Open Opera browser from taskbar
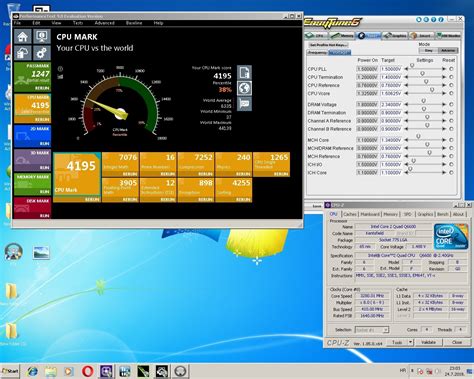 click(87, 371)
